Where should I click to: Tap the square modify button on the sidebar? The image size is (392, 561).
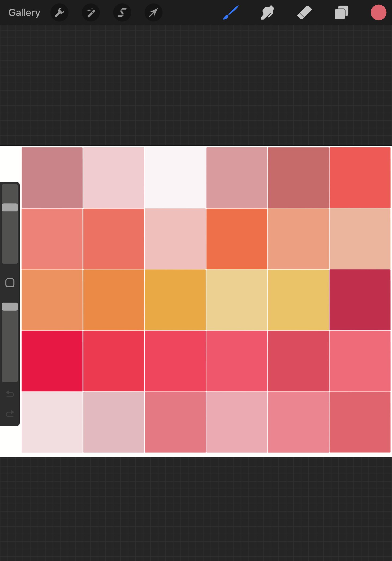pyautogui.click(x=10, y=283)
